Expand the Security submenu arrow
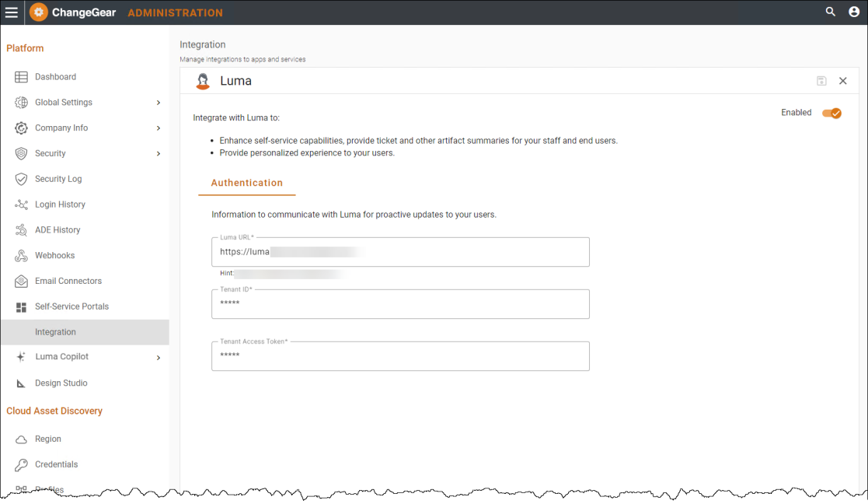 coord(159,154)
